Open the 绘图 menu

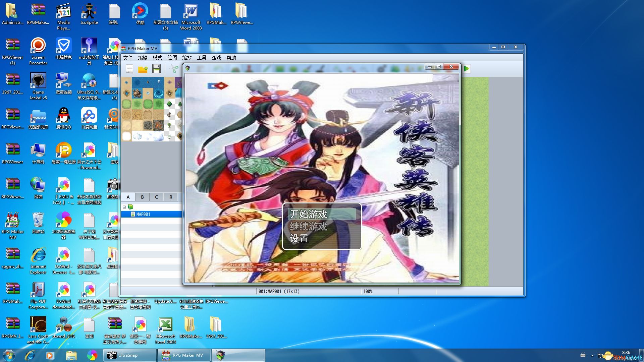[x=172, y=58]
